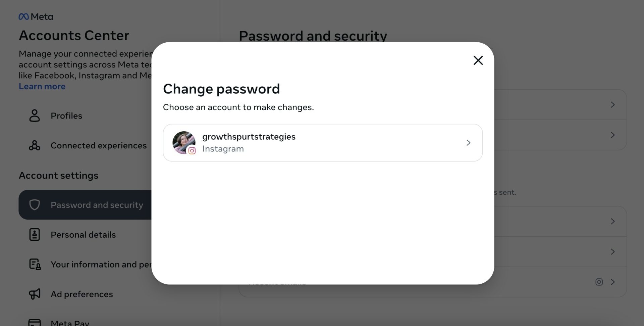Open the Personal details ID card icon

pos(34,235)
